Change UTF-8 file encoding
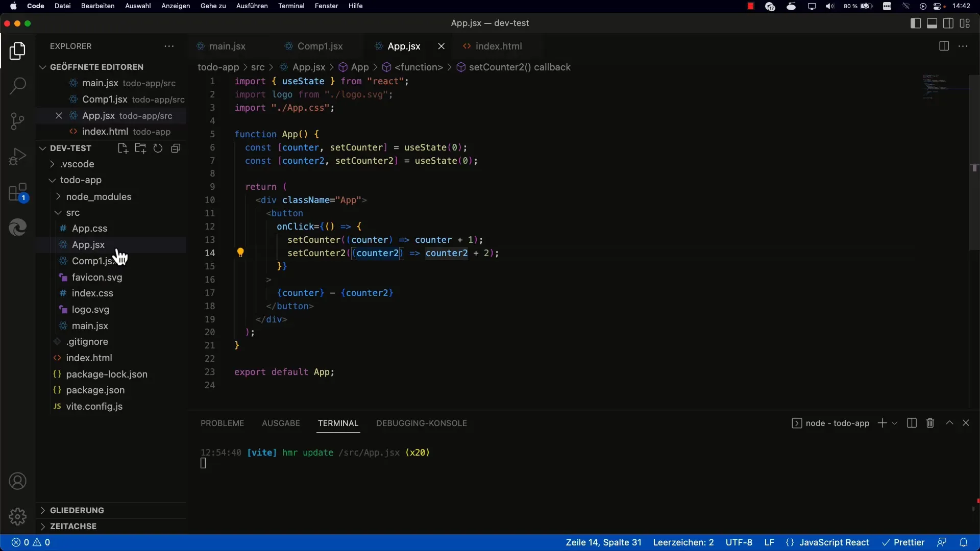Screen dimensions: 980x551 tap(739, 542)
